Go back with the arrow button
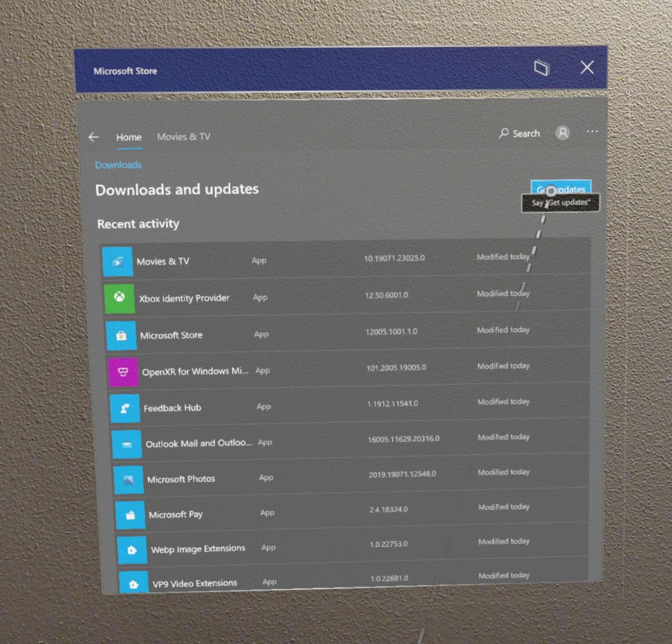672x644 pixels. coord(94,137)
